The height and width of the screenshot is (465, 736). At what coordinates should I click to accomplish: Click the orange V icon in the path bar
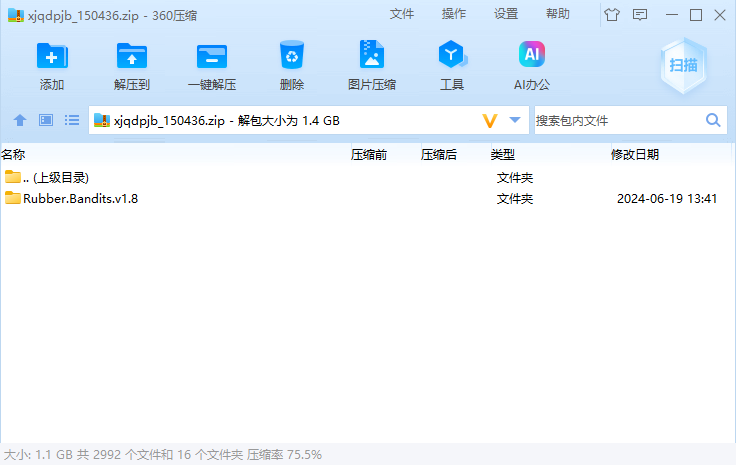[x=490, y=121]
